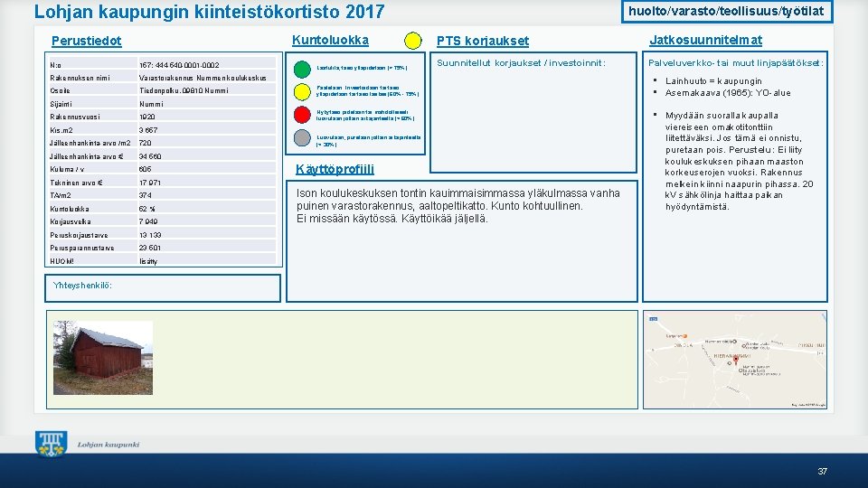Open the PTS korjaukset heading link
This screenshot has height=488, width=868.
coord(483,41)
